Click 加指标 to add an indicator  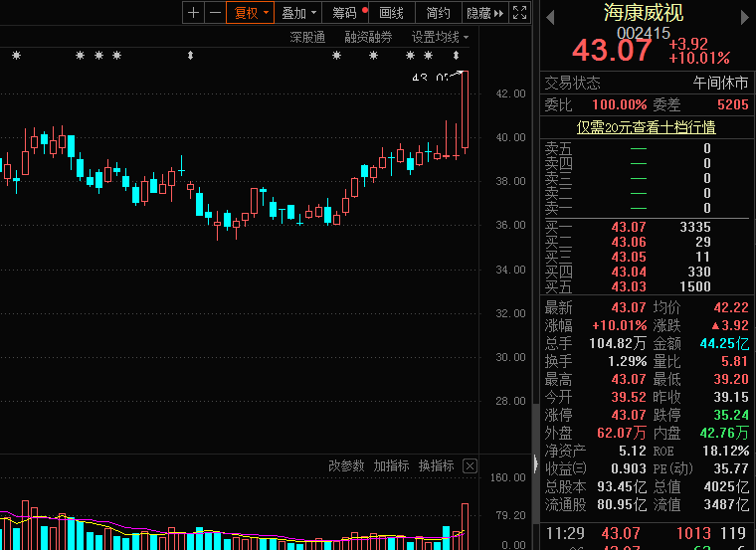click(391, 465)
